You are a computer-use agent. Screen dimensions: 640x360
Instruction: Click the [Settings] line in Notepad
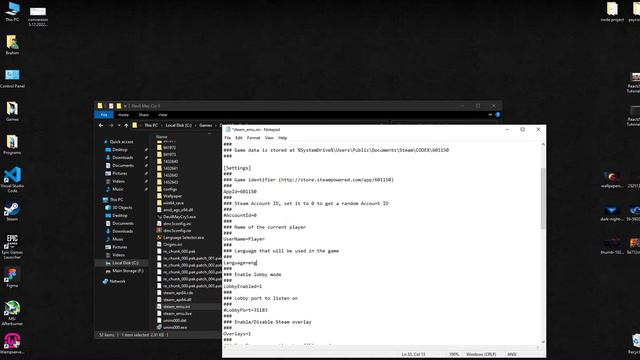click(x=237, y=168)
